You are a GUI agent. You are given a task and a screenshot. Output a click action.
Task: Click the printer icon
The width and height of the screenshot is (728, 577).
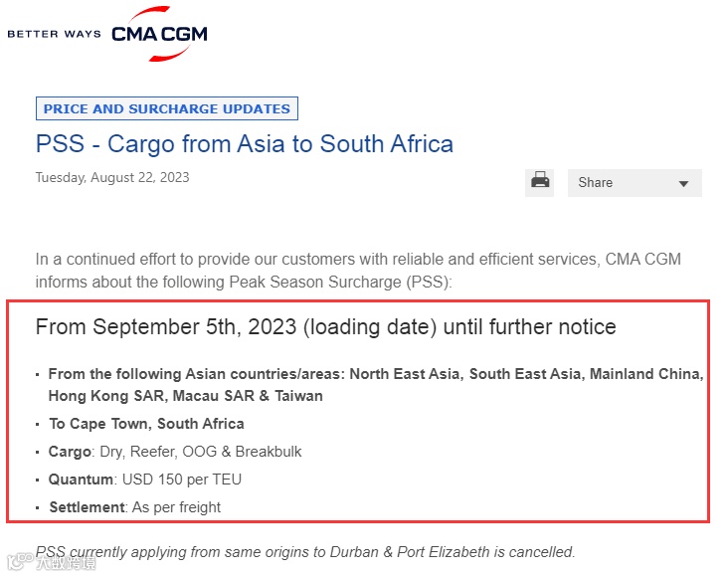click(539, 183)
